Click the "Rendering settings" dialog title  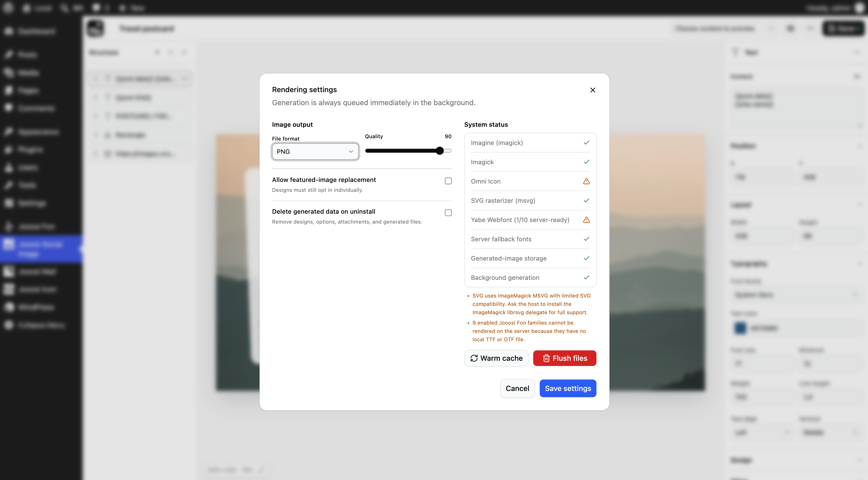(304, 90)
